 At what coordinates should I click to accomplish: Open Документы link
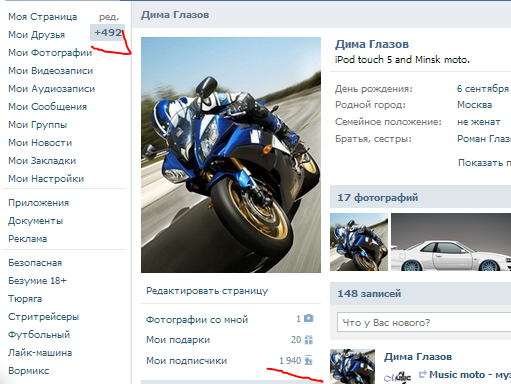[x=36, y=221]
